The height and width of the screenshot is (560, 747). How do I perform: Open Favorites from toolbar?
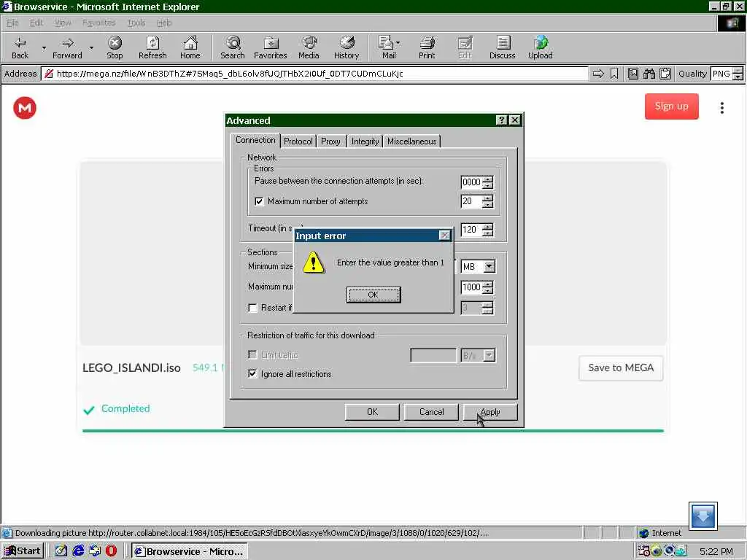pos(270,47)
